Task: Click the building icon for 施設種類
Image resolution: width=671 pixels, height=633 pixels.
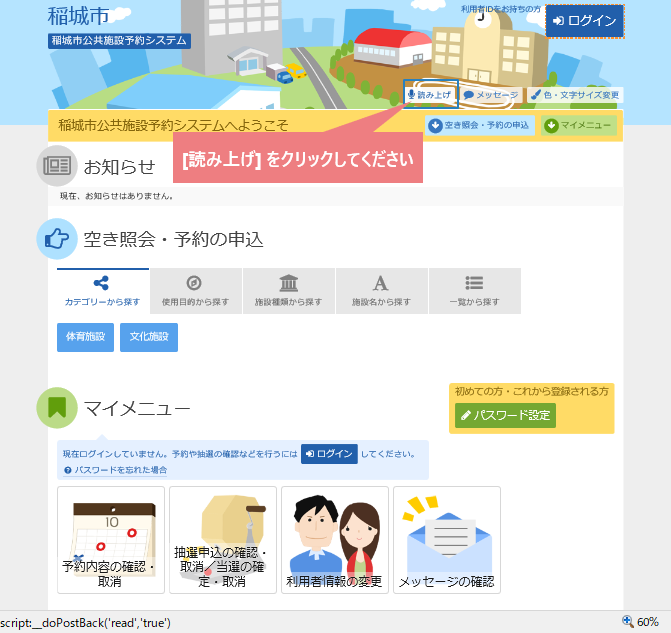Action: [x=289, y=283]
